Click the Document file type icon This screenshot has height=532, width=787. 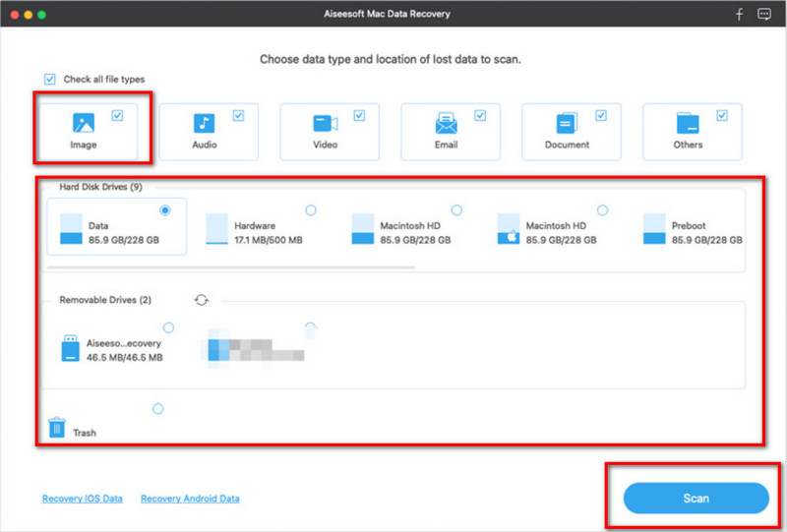point(567,124)
